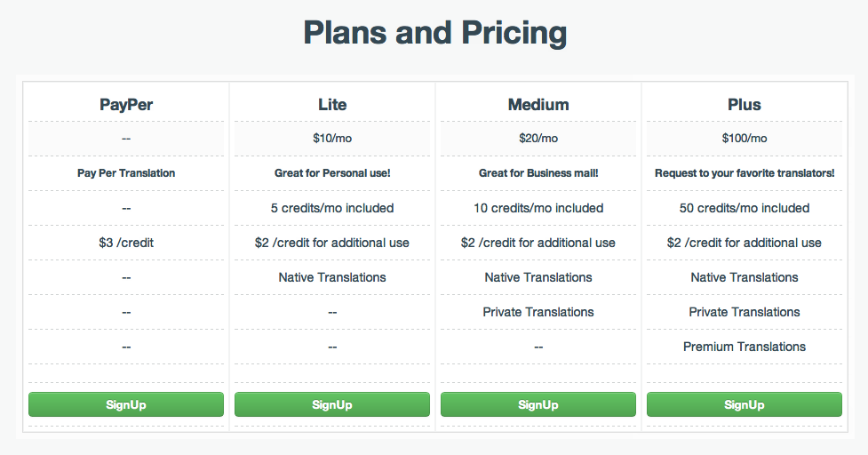
Task: Click the $100/mo price cell
Action: [x=744, y=139]
